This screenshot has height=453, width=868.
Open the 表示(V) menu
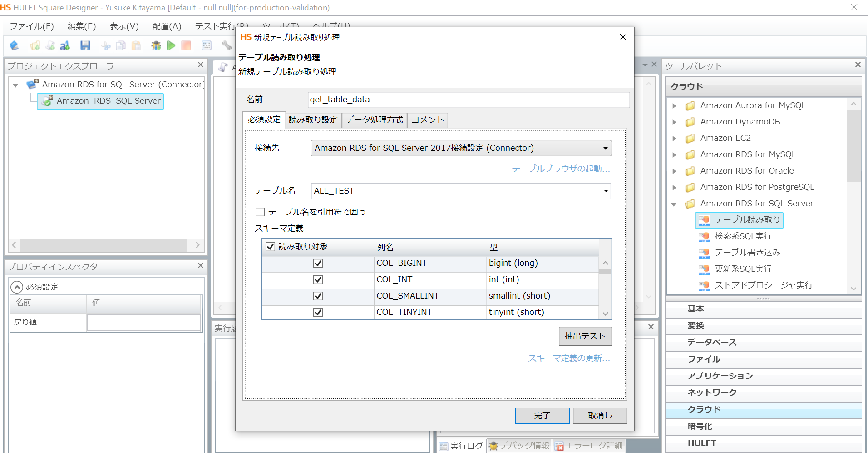124,26
